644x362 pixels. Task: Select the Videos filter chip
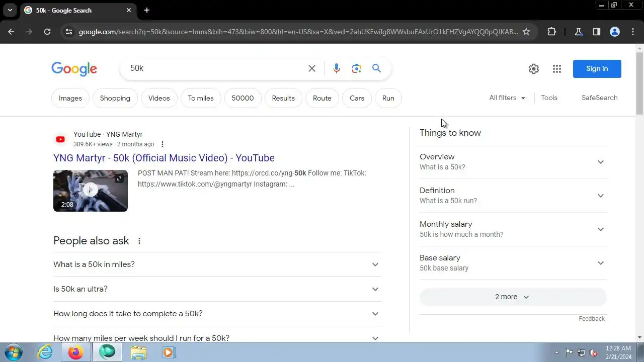159,98
